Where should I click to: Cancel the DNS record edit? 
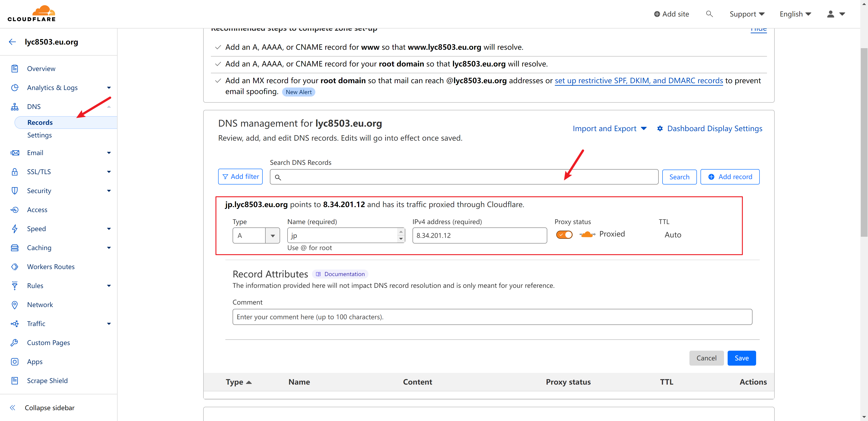pyautogui.click(x=706, y=358)
